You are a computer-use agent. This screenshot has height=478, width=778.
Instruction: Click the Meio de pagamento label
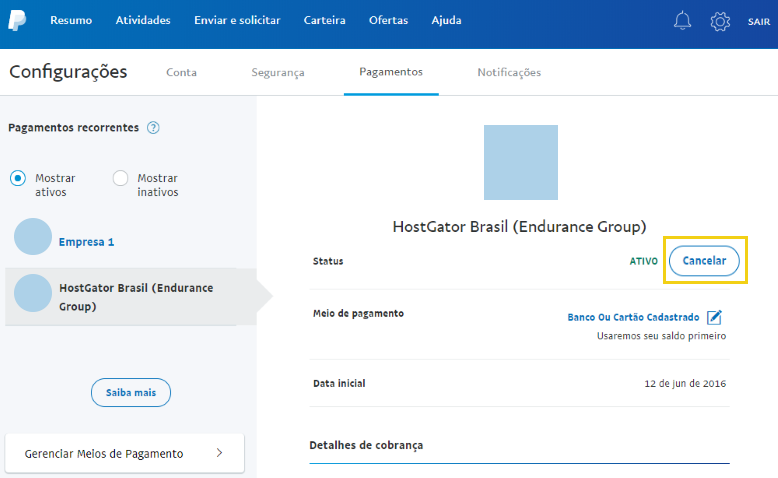(x=358, y=314)
